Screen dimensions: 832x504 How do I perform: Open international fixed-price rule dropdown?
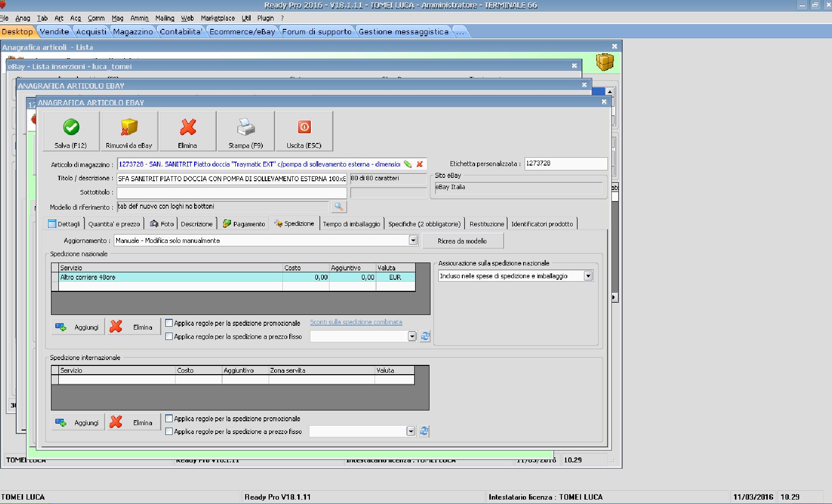point(411,431)
